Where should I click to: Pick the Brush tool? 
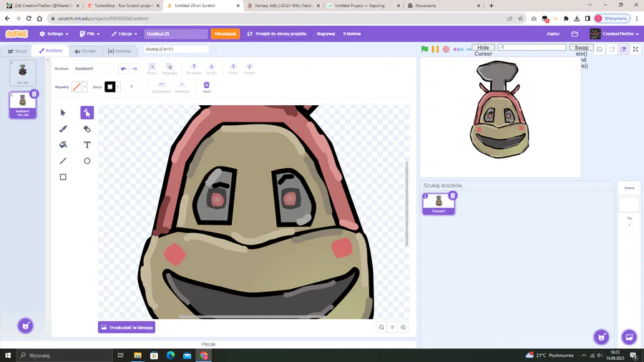(x=63, y=129)
